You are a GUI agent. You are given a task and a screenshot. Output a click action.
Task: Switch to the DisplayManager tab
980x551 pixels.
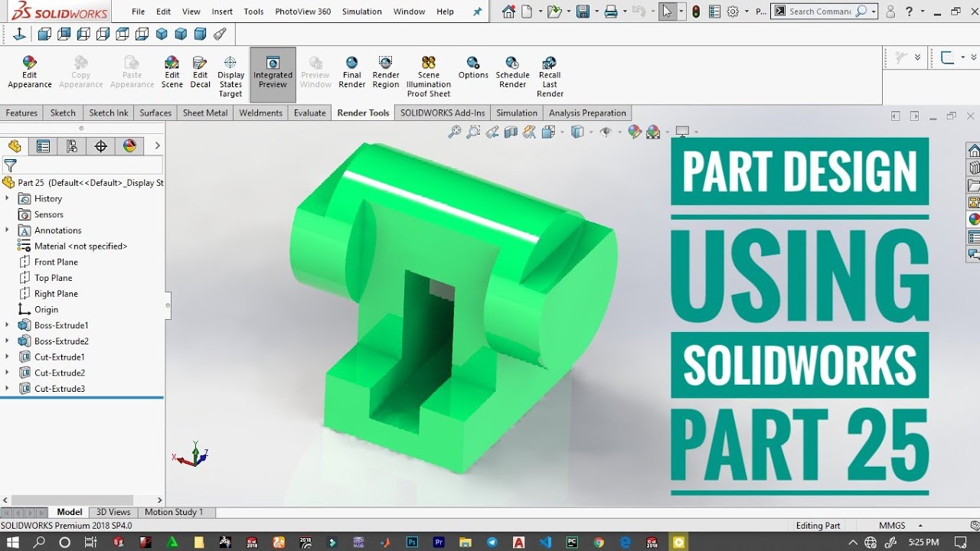(x=129, y=146)
